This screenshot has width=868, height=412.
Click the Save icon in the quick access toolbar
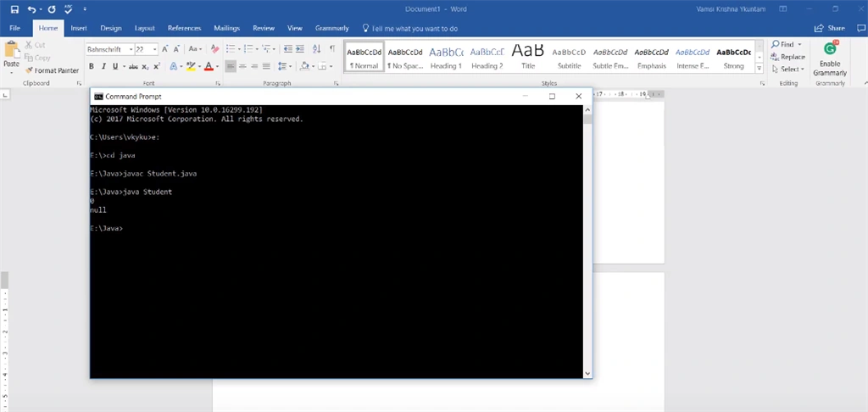pos(15,9)
